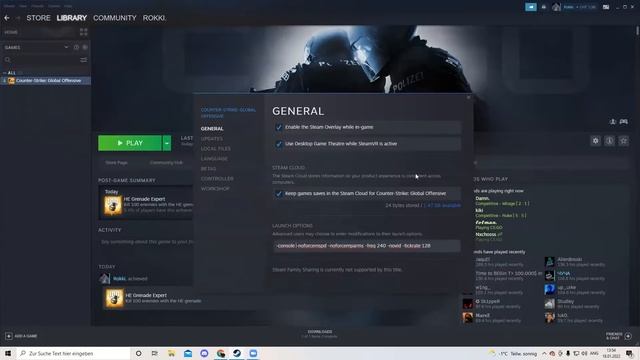This screenshot has width=640, height=360.
Task: Click the Steam Cloud available storage link
Action: click(442, 205)
